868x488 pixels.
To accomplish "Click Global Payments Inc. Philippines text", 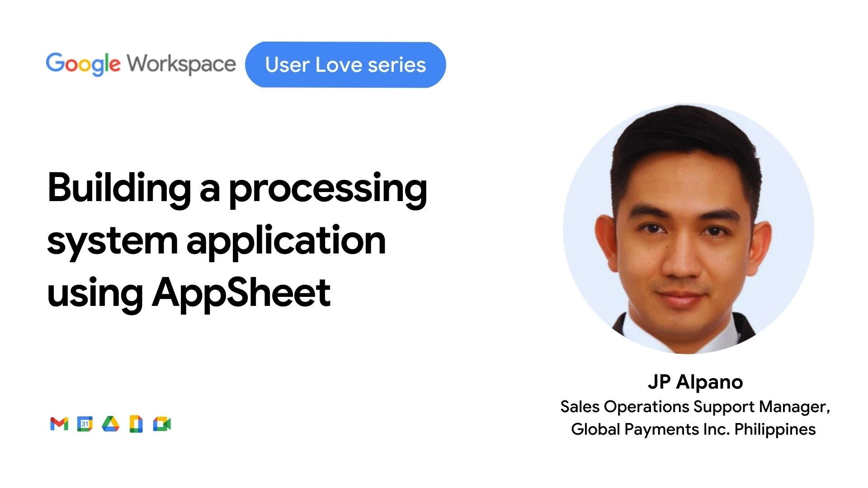I will click(693, 429).
